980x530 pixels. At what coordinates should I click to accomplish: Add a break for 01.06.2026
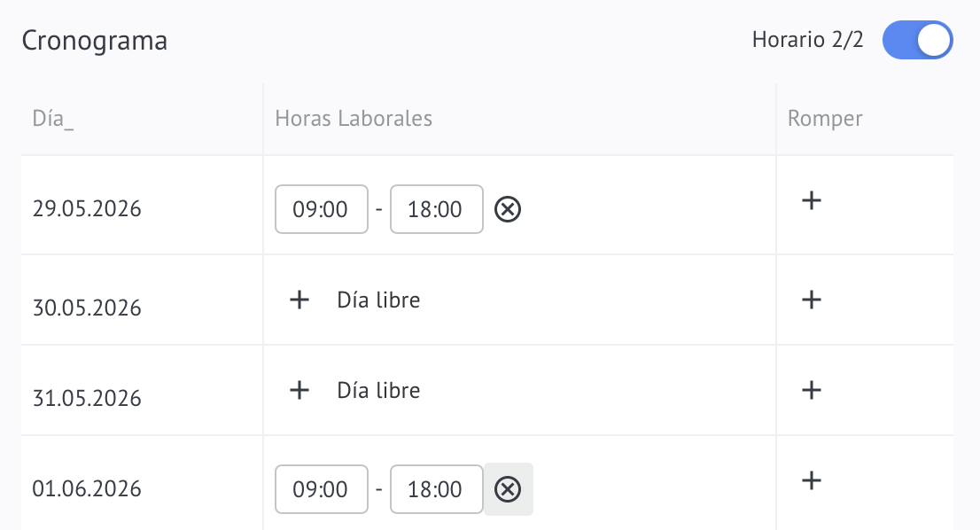(812, 480)
